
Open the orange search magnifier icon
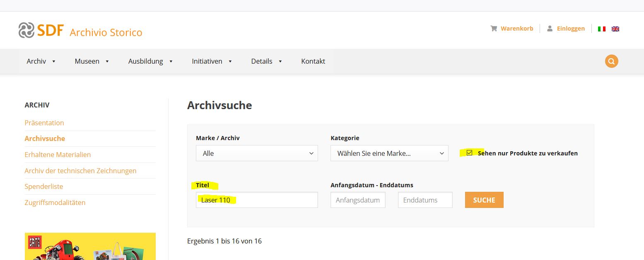(611, 61)
